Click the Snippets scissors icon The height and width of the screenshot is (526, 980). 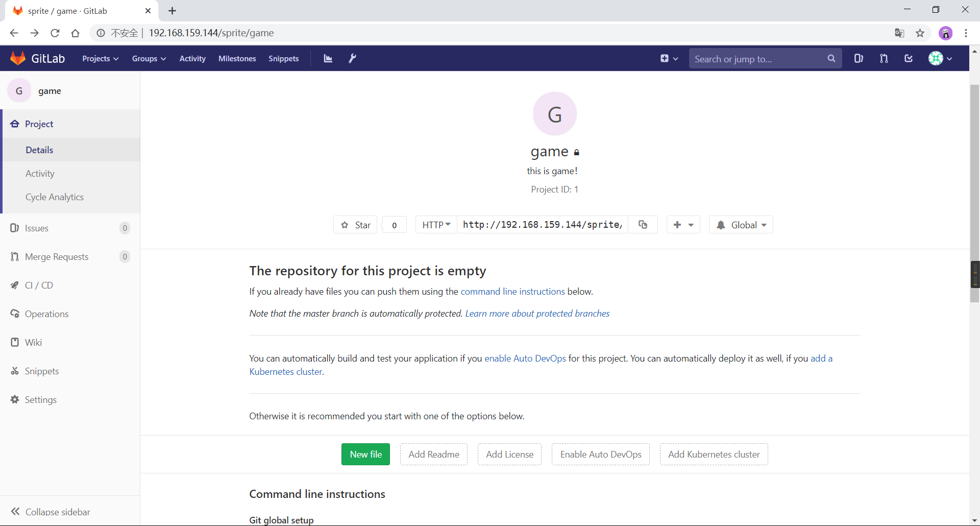click(15, 371)
